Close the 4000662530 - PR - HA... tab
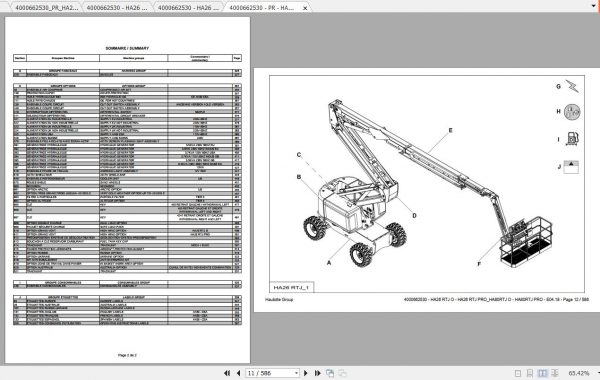This screenshot has height=380, width=600. (305, 8)
